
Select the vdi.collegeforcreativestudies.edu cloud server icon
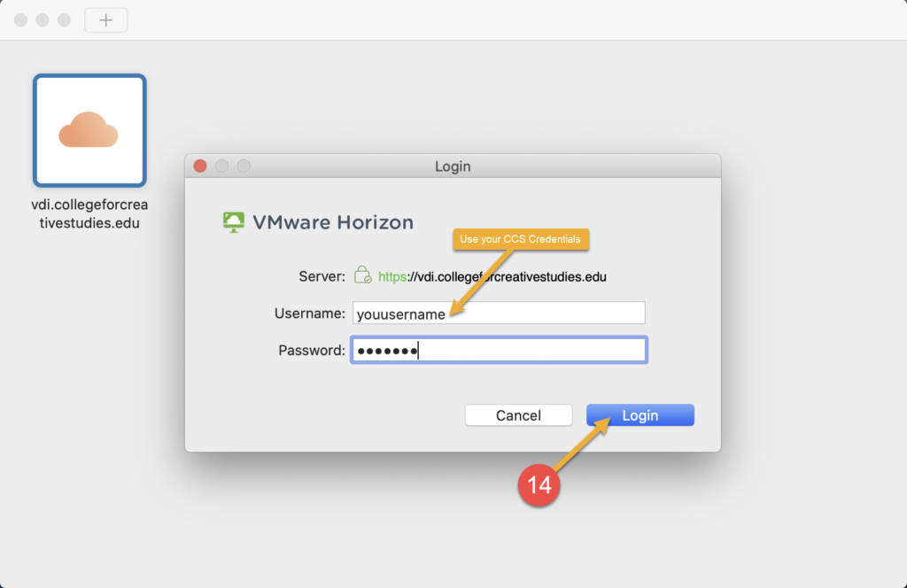tap(89, 131)
